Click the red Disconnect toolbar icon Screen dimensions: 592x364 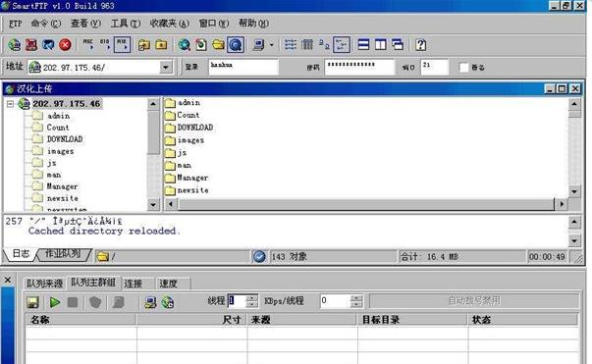tap(31, 45)
